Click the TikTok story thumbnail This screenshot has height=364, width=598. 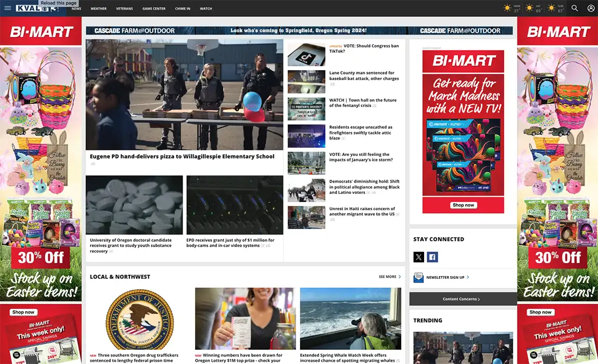pos(306,54)
